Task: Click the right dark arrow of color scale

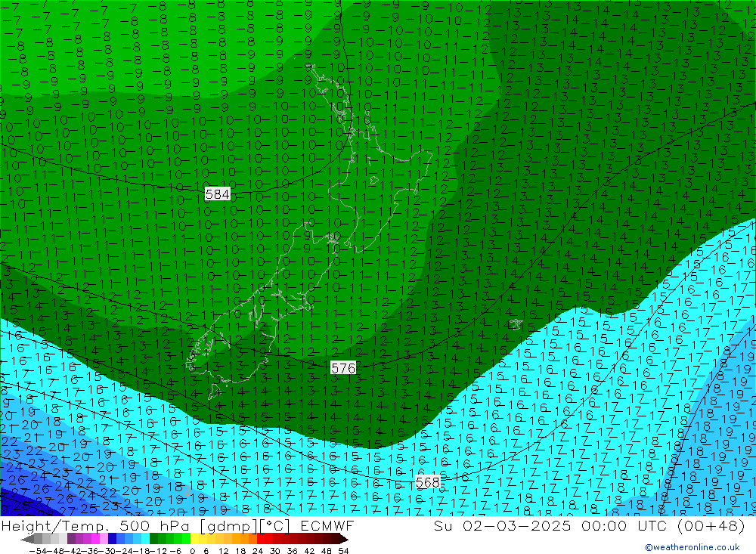Action: point(343,539)
